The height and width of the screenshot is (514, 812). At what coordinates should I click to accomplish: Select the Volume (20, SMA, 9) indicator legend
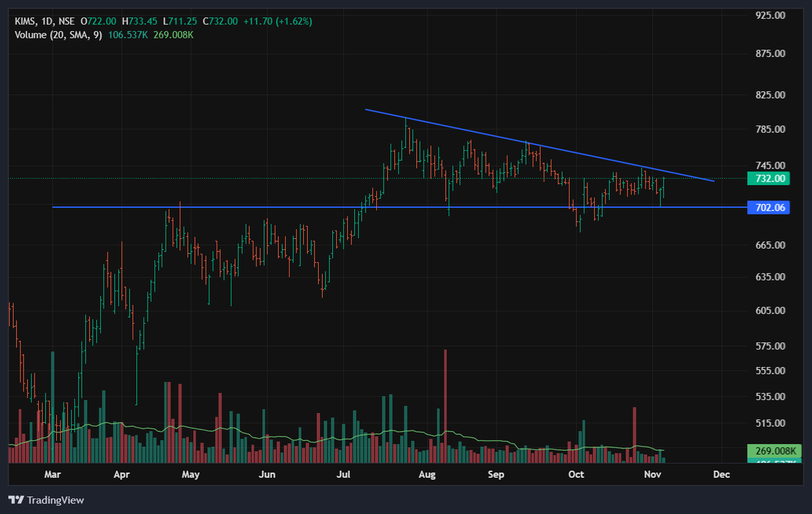coord(58,35)
